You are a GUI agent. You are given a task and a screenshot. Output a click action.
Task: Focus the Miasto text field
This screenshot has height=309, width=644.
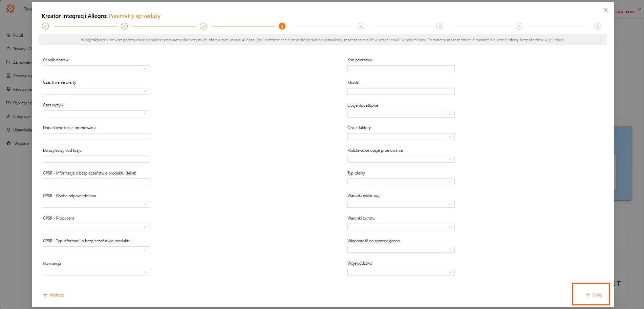pos(401,91)
